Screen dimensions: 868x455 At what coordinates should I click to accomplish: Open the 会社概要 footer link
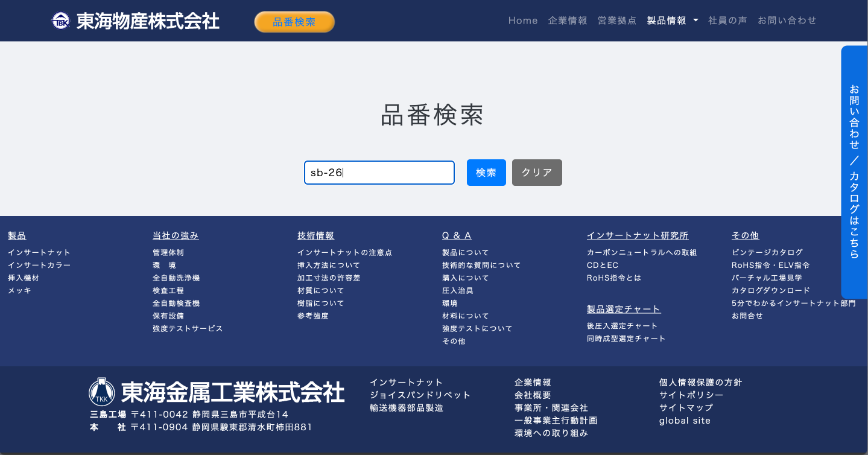pyautogui.click(x=533, y=395)
